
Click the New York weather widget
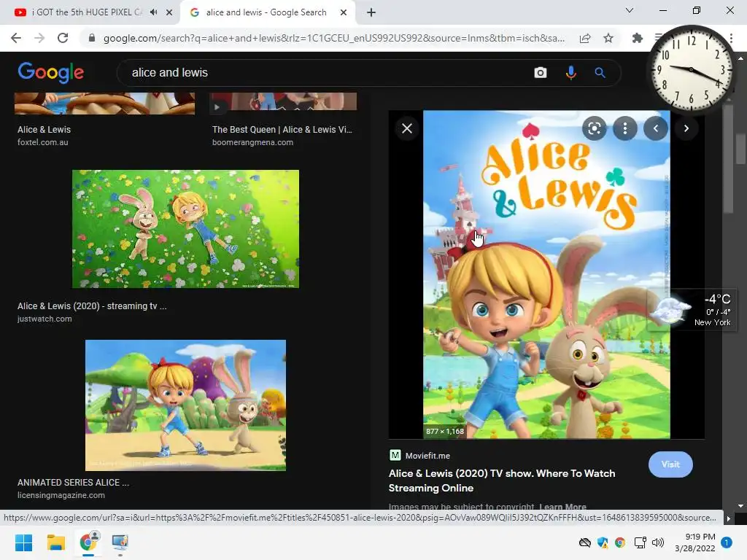tap(692, 309)
